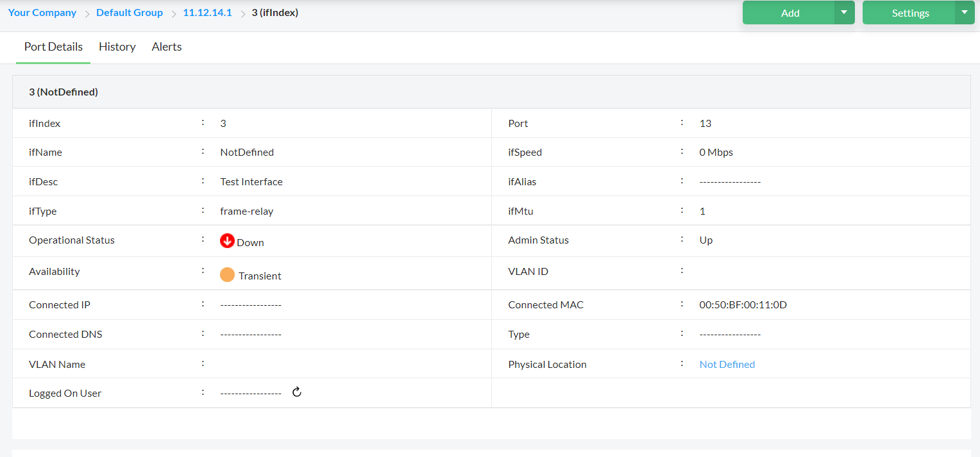The height and width of the screenshot is (457, 980).
Task: Open the Add button dropdown arrow
Action: pyautogui.click(x=844, y=13)
